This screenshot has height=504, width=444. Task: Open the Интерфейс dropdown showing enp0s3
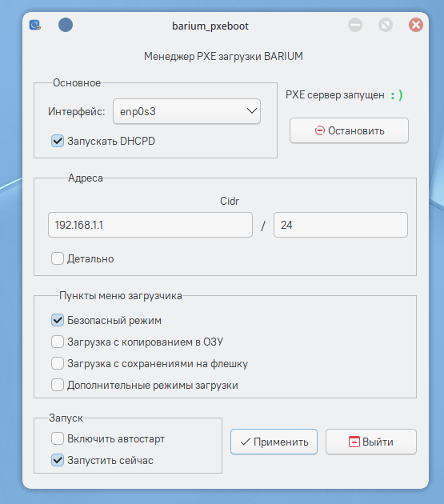pos(186,111)
